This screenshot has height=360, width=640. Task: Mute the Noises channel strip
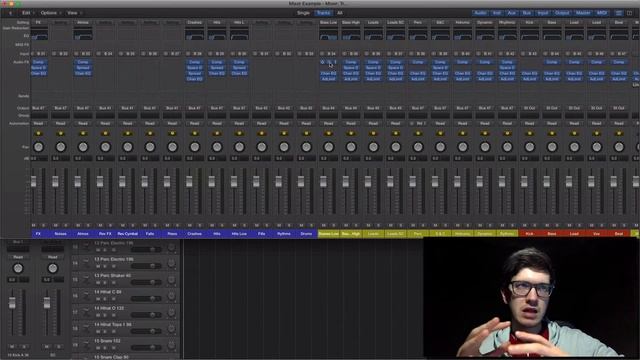click(x=56, y=225)
